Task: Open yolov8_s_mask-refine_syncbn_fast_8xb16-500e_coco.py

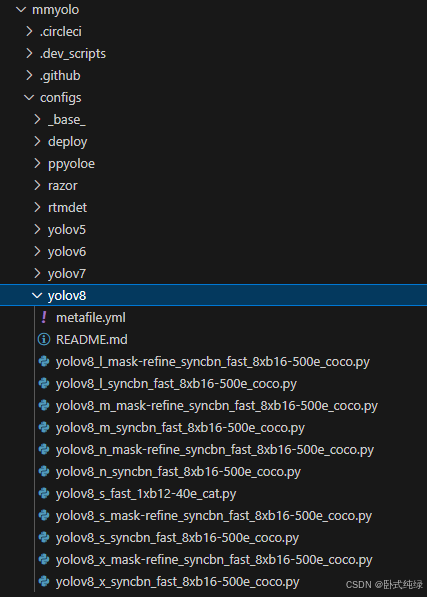Action: [214, 516]
